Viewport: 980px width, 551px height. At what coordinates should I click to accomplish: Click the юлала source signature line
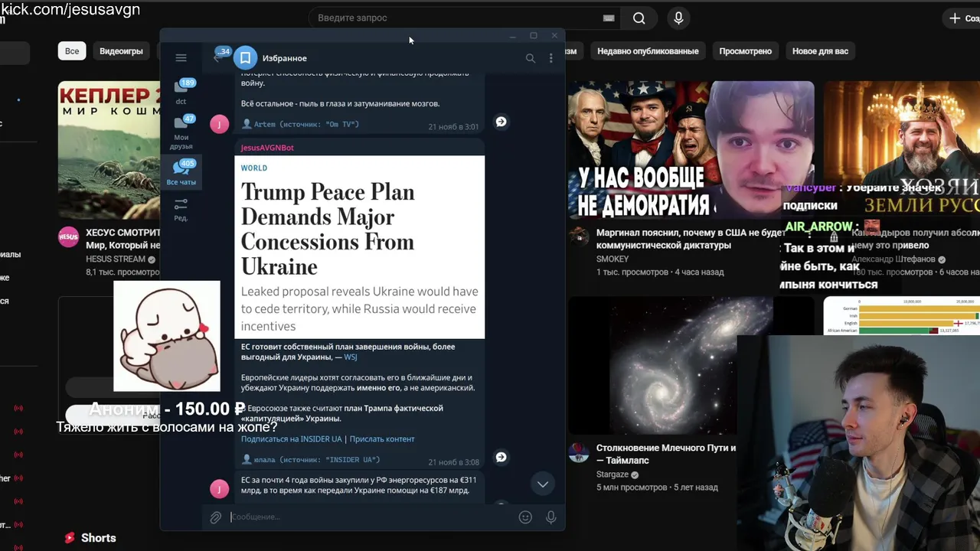point(311,460)
